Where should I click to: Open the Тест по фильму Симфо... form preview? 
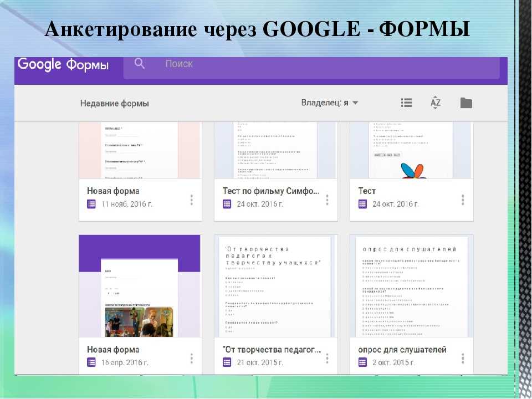pyautogui.click(x=276, y=150)
